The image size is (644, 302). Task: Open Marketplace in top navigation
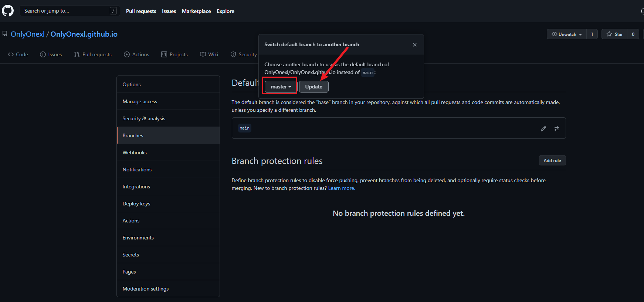click(x=196, y=11)
